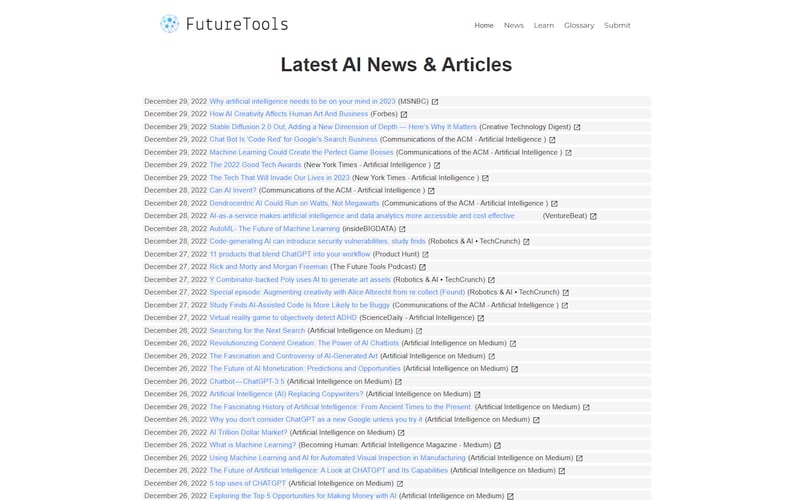This screenshot has height=500, width=800.
Task: Open 'Machine Learning Could Create the Perfect Game Bosses'
Action: coord(302,153)
